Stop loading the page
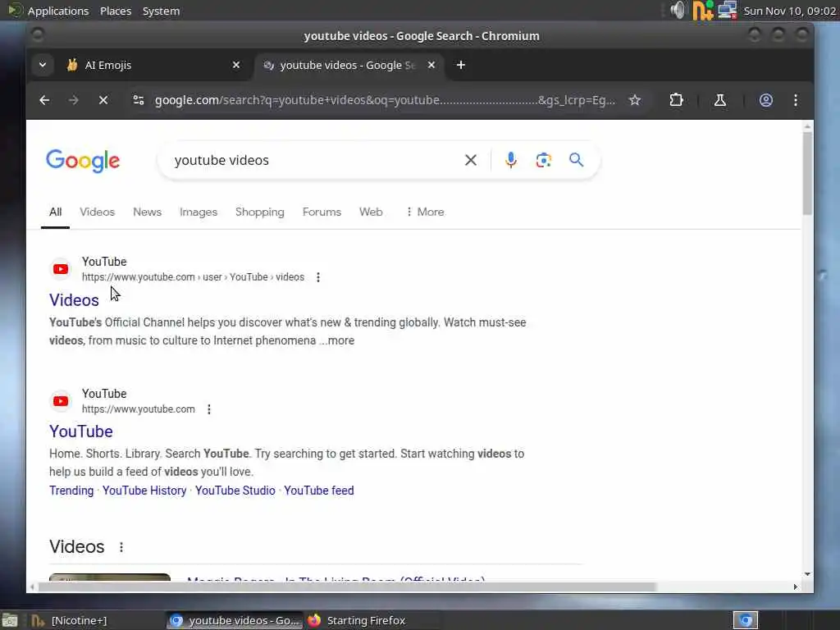The height and width of the screenshot is (630, 840). (x=103, y=100)
